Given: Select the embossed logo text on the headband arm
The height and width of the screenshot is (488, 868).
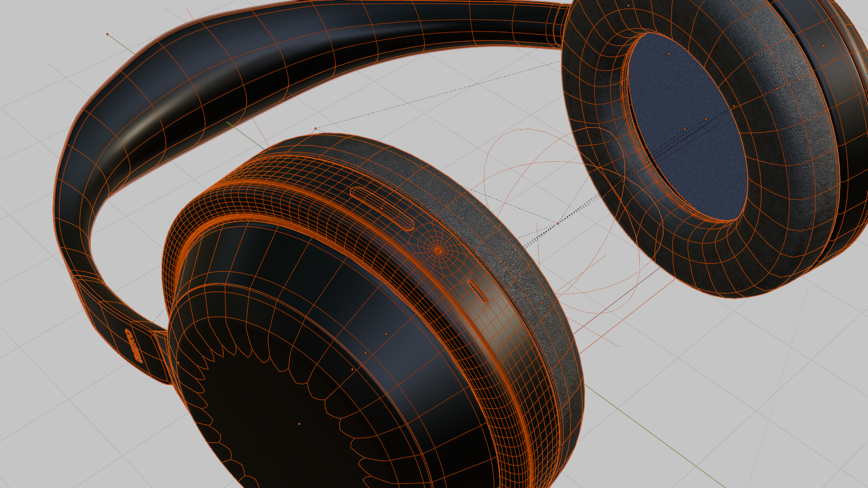Looking at the screenshot, I should coord(133,346).
